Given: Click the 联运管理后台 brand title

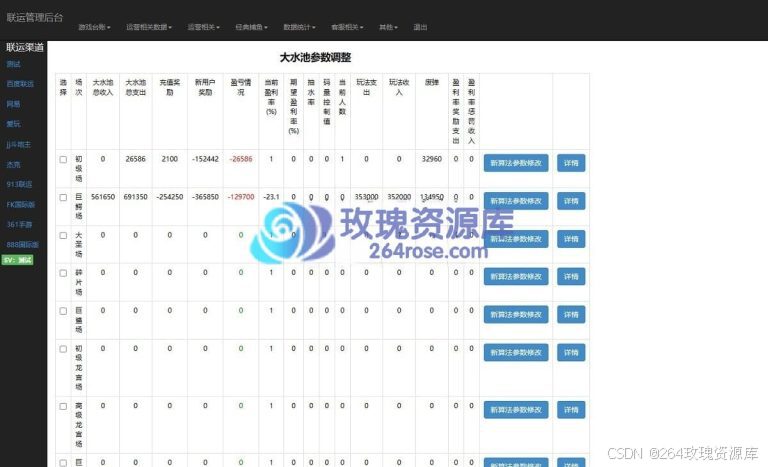Looking at the screenshot, I should coord(35,18).
